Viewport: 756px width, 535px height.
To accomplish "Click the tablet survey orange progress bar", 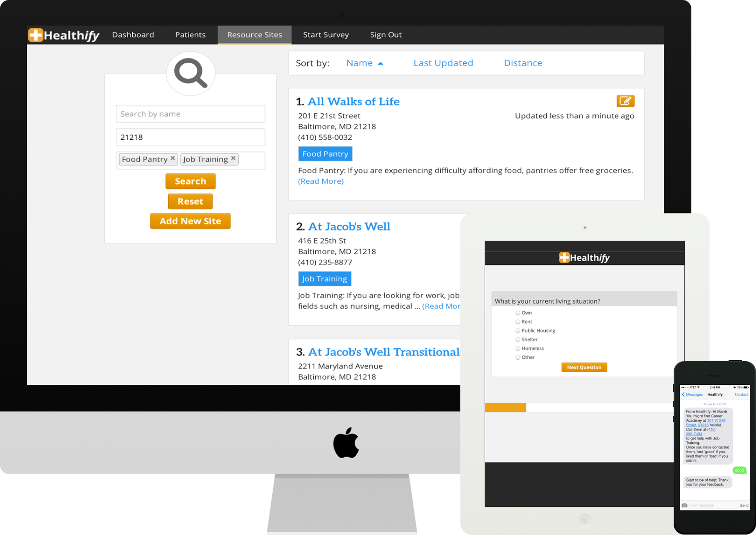I will click(x=506, y=408).
